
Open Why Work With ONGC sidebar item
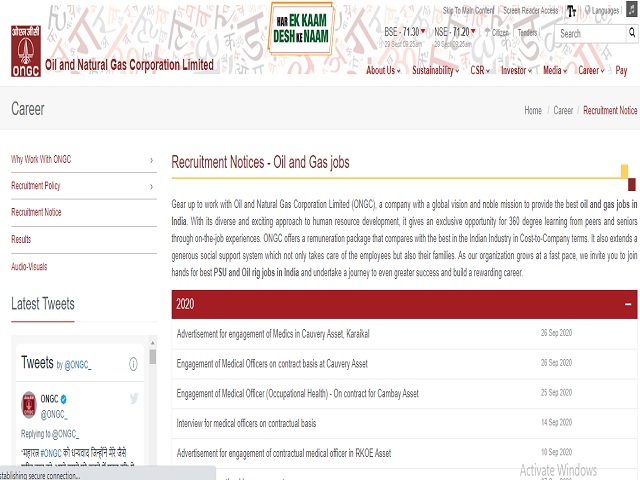[x=41, y=159]
